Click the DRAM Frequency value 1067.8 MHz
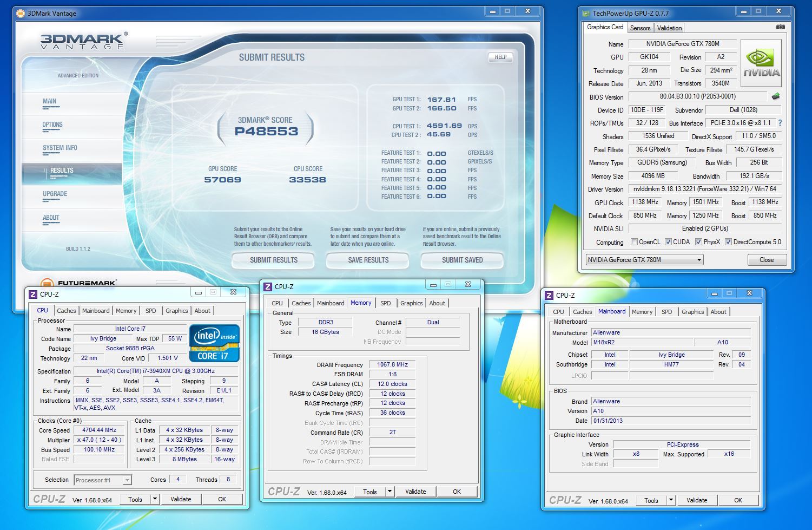Screen dimensions: 812x530 click(x=392, y=364)
